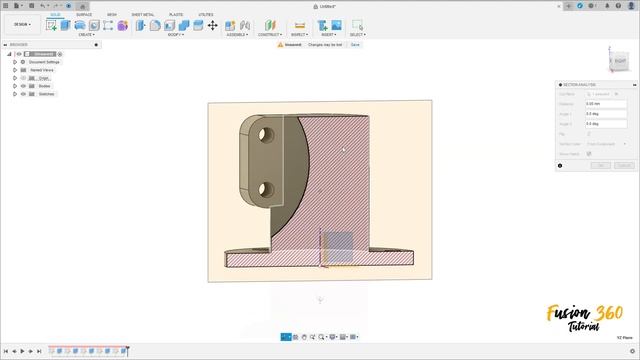Image resolution: width=640 pixels, height=360 pixels.
Task: Select the Extrude tool icon
Action: coord(65,25)
